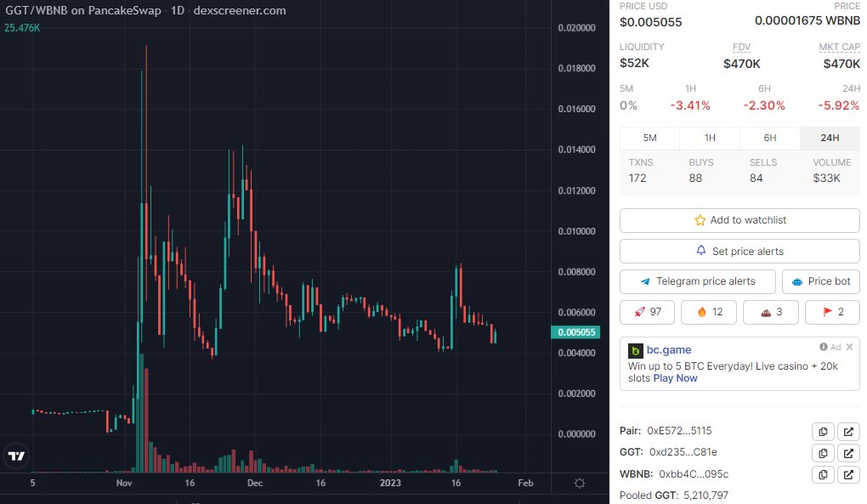Click the chart title GGT/WBNB on PancakeSwap

coord(83,10)
